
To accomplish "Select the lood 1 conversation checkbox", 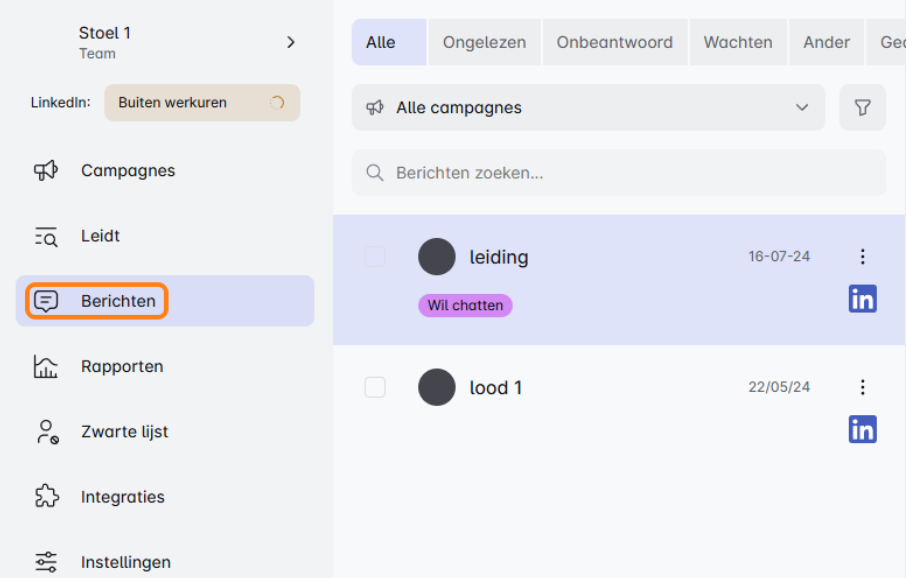I will tap(375, 387).
